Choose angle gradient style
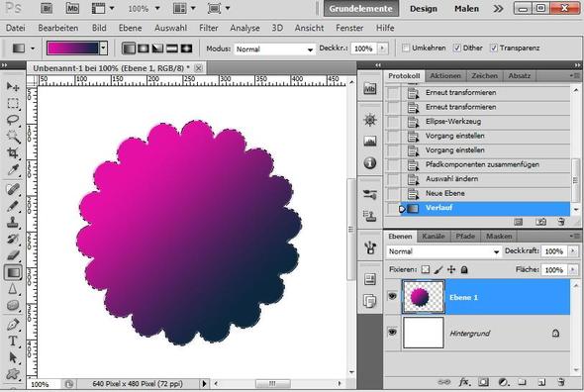 pos(157,49)
